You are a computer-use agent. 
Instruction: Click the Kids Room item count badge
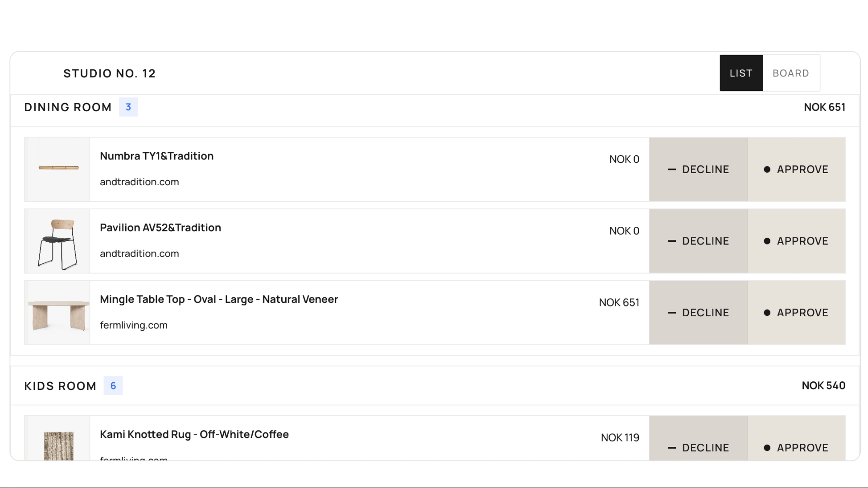point(113,385)
